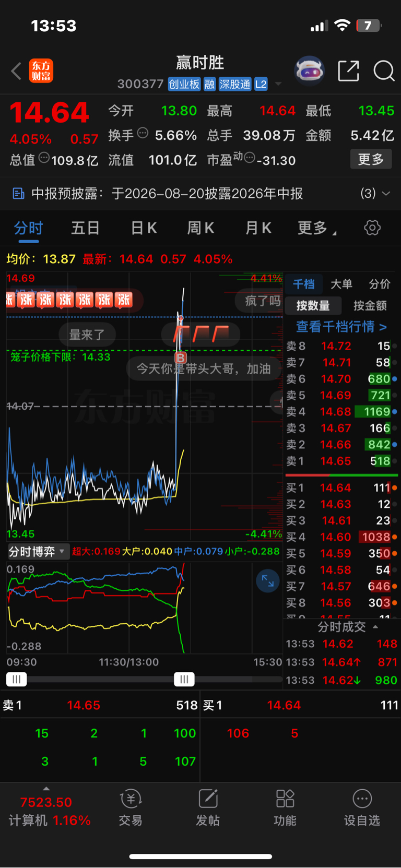Open chart settings gear icon
Viewport: 401px width, 868px height.
tap(372, 228)
